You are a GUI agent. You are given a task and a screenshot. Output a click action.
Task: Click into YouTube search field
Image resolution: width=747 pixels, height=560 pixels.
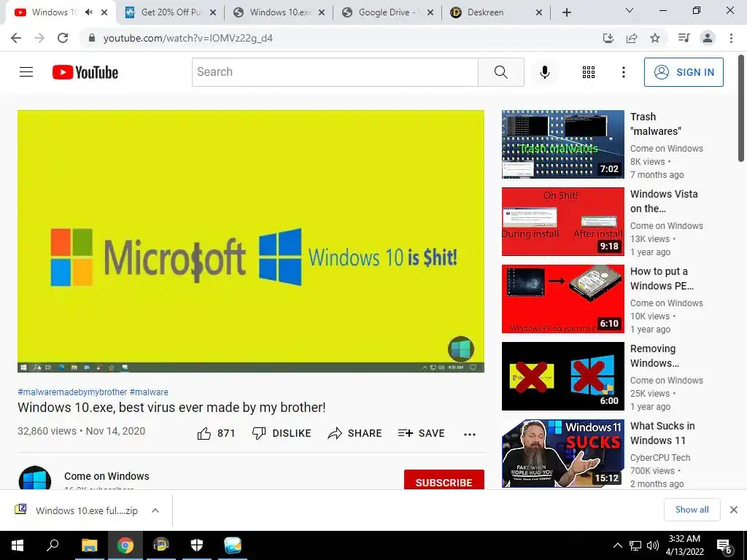pos(335,72)
